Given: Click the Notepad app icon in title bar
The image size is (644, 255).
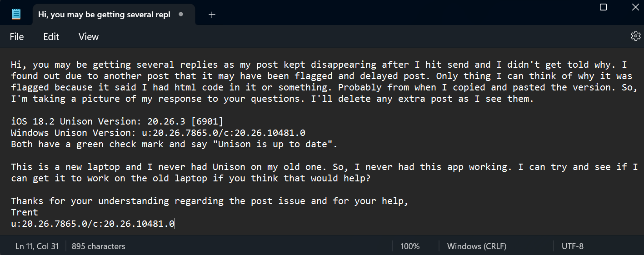Looking at the screenshot, I should click(16, 14).
